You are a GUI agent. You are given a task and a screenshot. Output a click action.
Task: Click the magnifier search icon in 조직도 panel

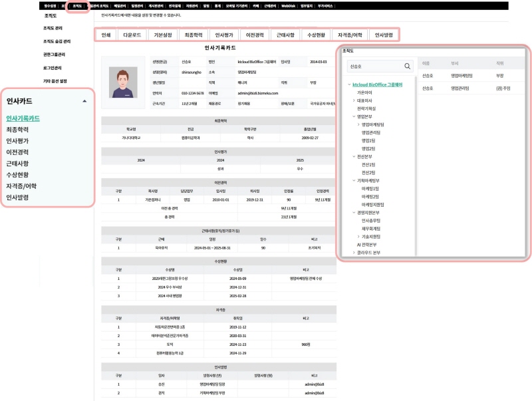click(x=408, y=67)
